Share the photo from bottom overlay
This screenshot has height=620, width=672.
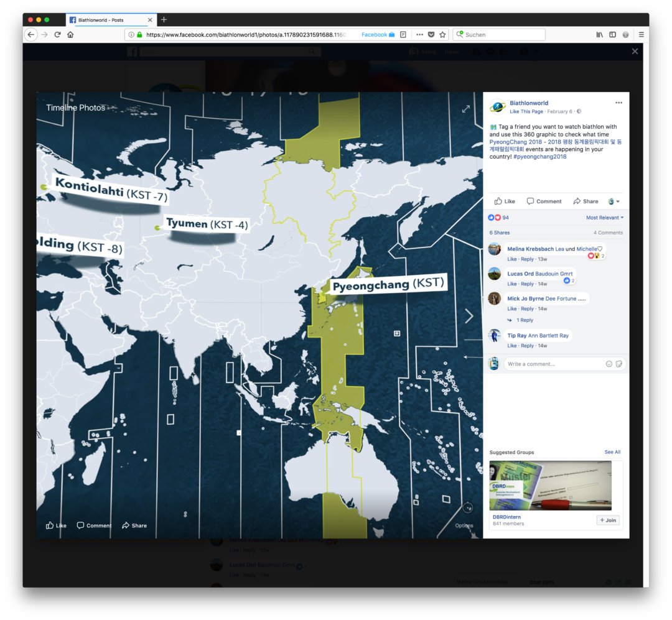click(134, 525)
